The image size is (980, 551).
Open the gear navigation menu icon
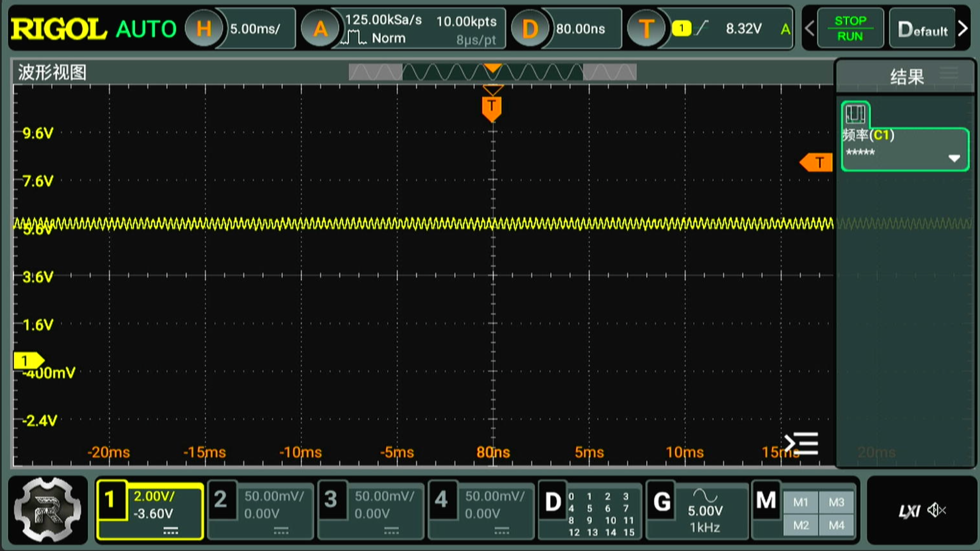[47, 509]
